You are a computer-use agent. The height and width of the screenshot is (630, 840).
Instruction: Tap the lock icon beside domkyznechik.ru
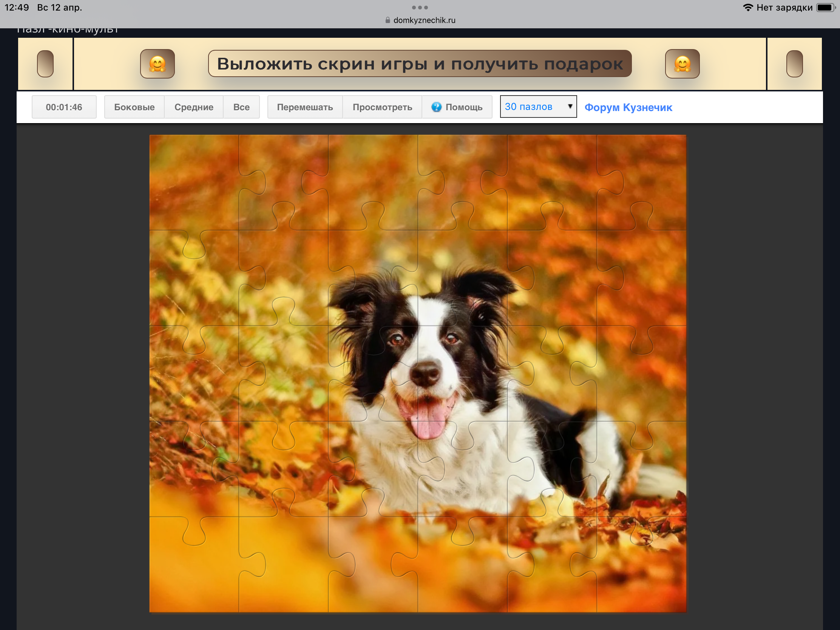coord(388,20)
